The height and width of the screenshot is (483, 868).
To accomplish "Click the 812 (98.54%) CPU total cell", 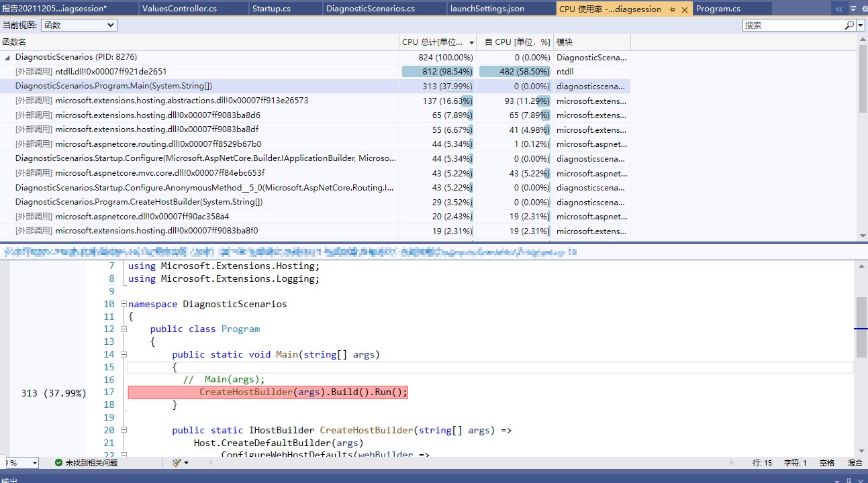I will pyautogui.click(x=438, y=71).
